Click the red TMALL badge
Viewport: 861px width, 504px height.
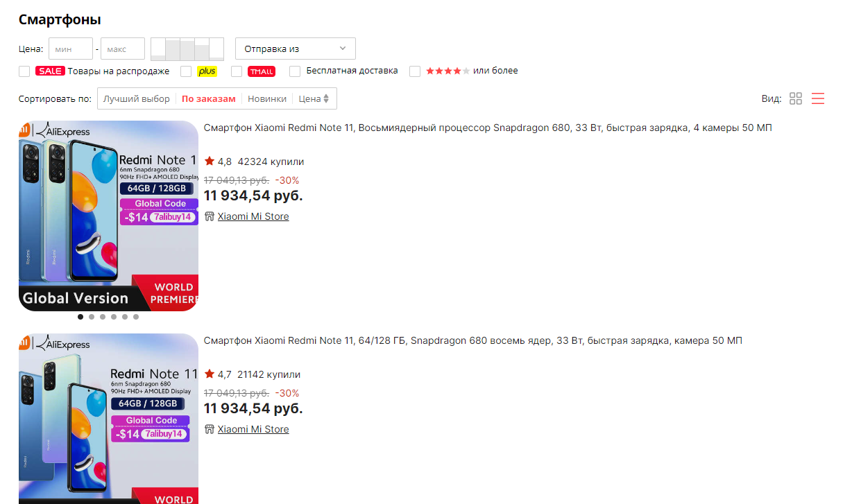[262, 71]
